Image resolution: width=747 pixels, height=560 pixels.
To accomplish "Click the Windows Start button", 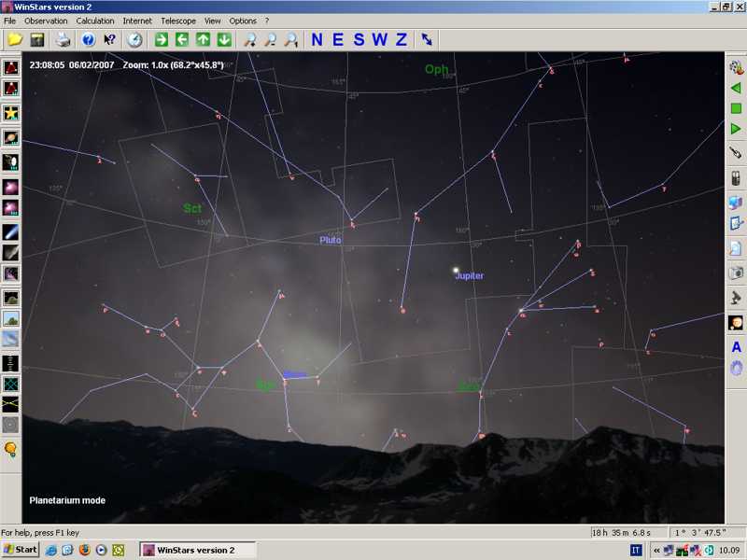I will point(20,550).
